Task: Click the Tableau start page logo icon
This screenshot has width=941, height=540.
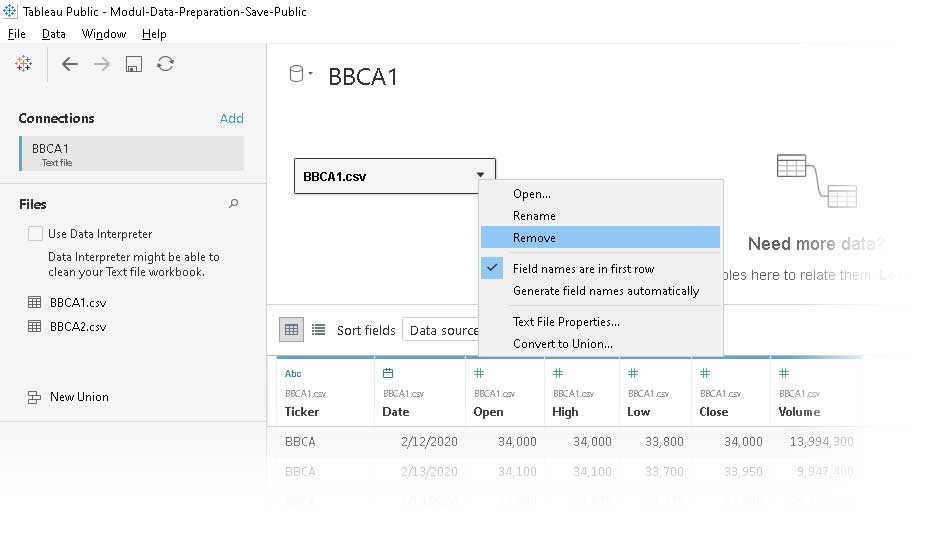Action: [x=23, y=64]
